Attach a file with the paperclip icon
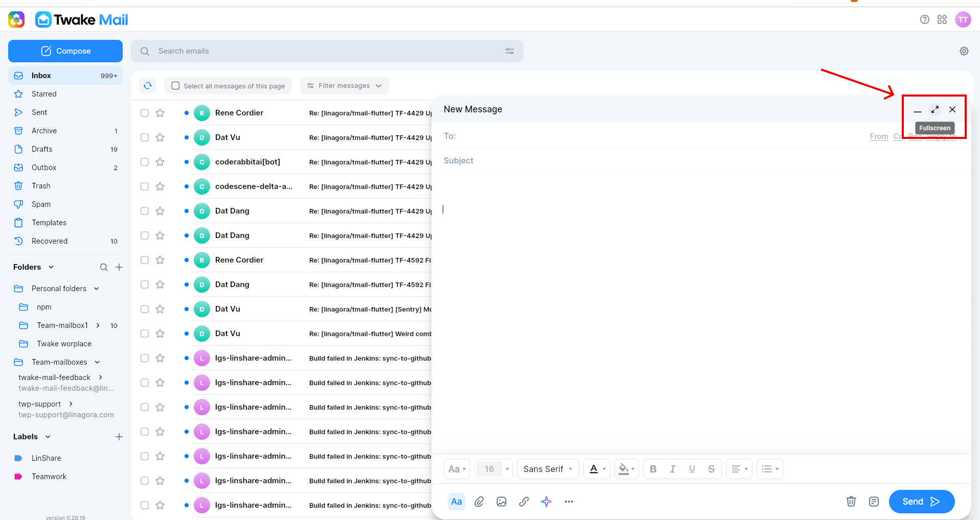Screen dimensions: 980x520 (x=479, y=502)
